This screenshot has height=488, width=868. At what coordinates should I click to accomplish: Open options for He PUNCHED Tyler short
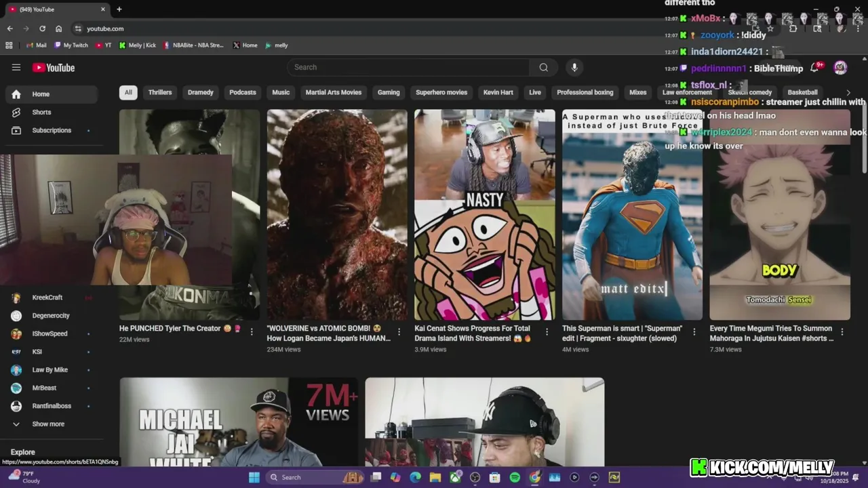(x=252, y=332)
